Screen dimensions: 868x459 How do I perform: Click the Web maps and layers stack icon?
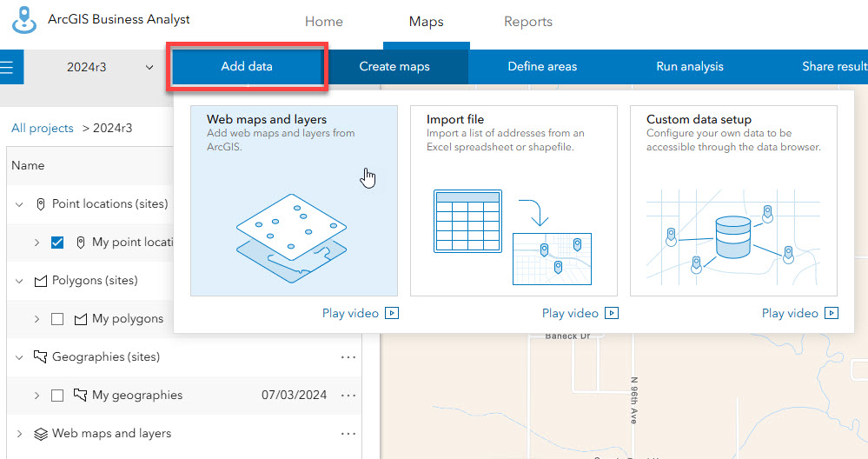pos(41,434)
